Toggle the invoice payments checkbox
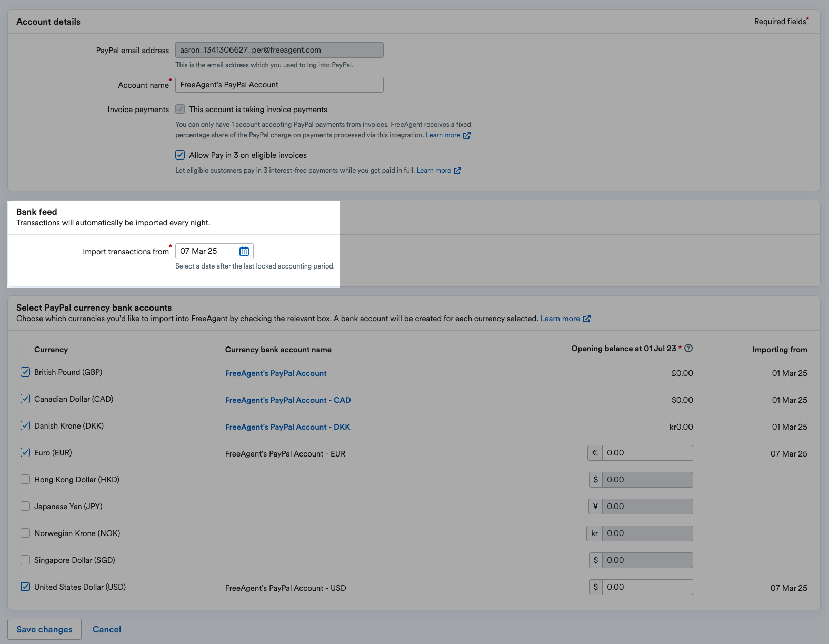 (180, 109)
